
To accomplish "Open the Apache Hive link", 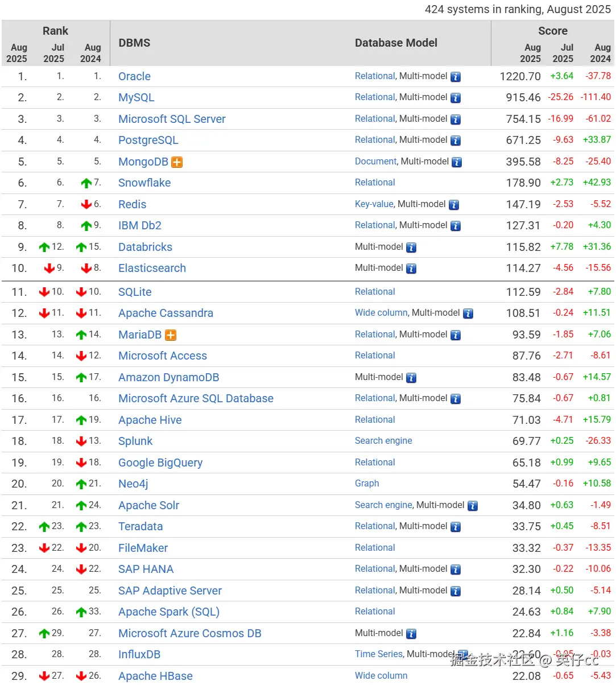I will point(150,420).
